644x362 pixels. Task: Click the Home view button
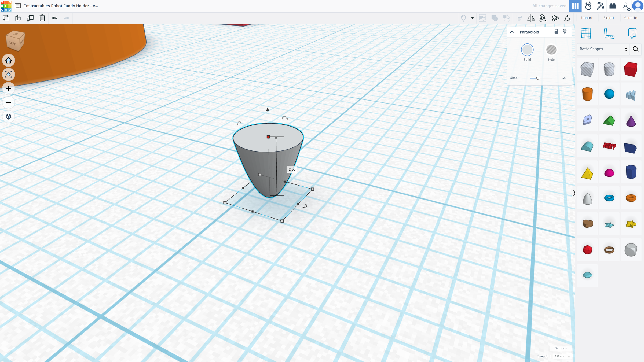(x=9, y=61)
